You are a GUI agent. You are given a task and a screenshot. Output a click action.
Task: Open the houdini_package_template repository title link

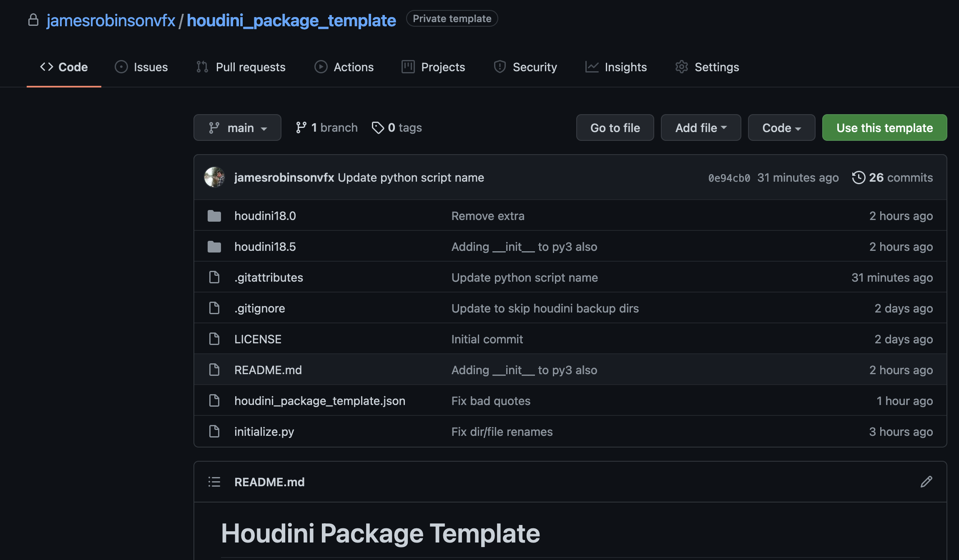pyautogui.click(x=291, y=20)
